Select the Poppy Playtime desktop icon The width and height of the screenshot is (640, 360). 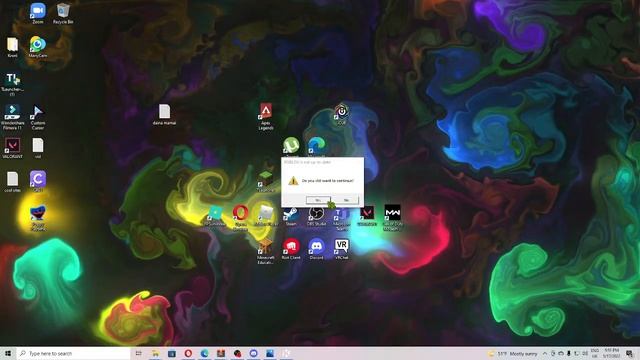[38, 218]
